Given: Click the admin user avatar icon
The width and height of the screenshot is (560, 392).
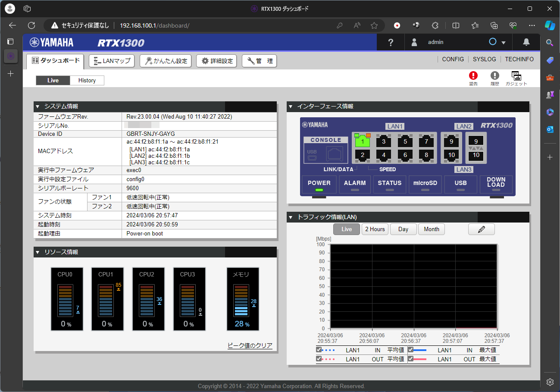Looking at the screenshot, I should (414, 42).
